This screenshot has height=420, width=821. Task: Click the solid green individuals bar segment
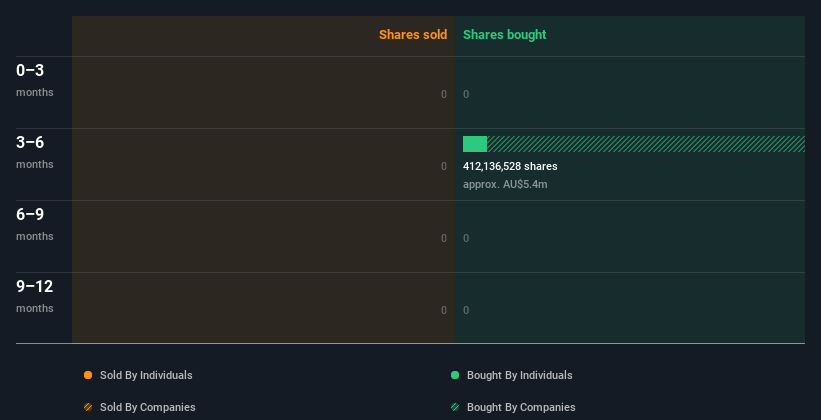(475, 144)
